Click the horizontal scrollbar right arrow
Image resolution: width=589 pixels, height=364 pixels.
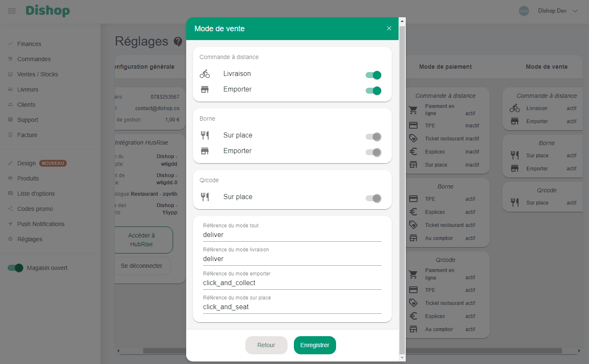579,351
